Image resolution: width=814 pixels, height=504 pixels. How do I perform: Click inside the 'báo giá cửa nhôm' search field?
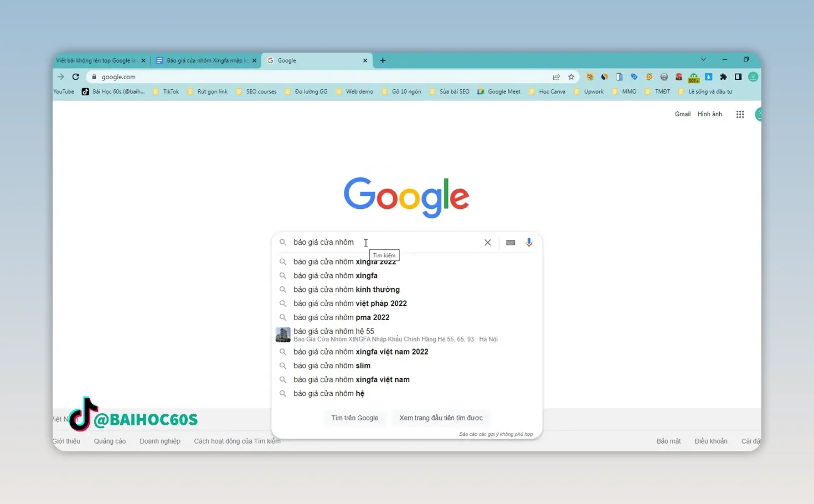385,242
